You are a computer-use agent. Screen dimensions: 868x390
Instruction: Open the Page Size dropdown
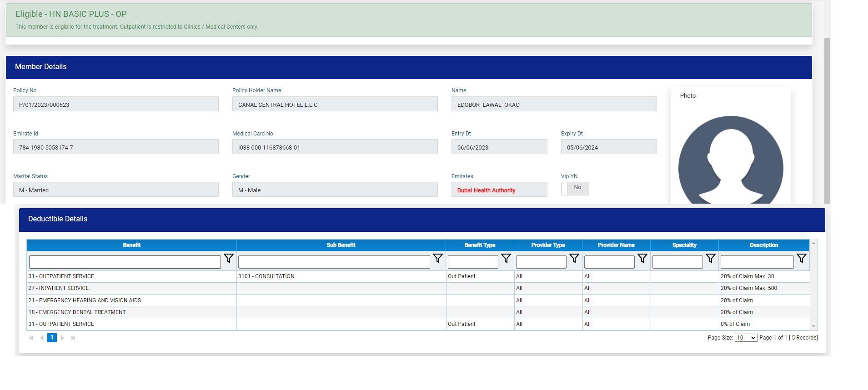[746, 338]
